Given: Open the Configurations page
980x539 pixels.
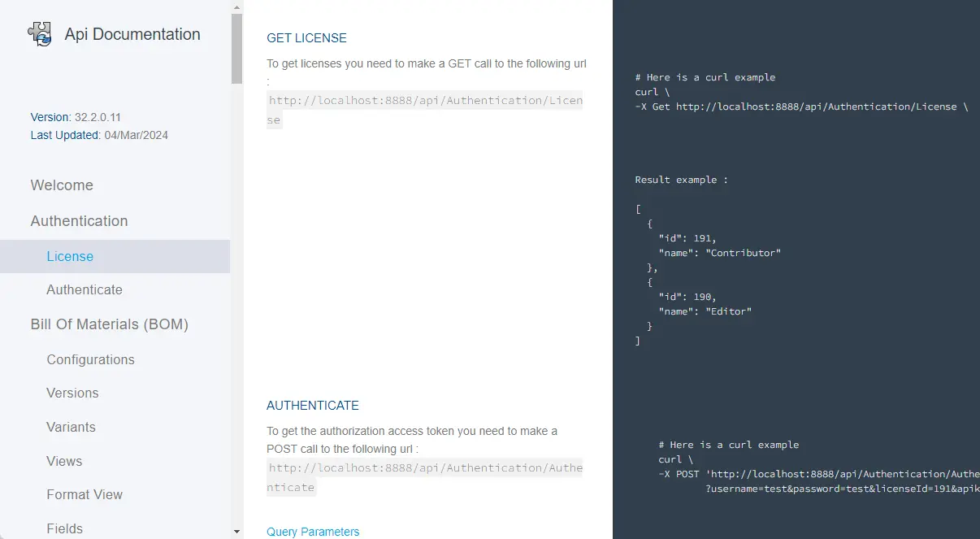Looking at the screenshot, I should (x=90, y=359).
